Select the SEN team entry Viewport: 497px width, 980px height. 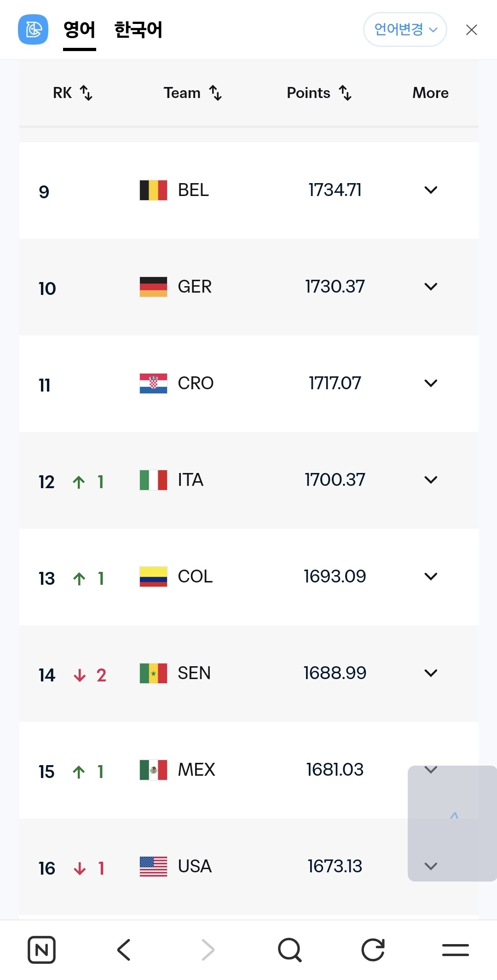pos(194,673)
